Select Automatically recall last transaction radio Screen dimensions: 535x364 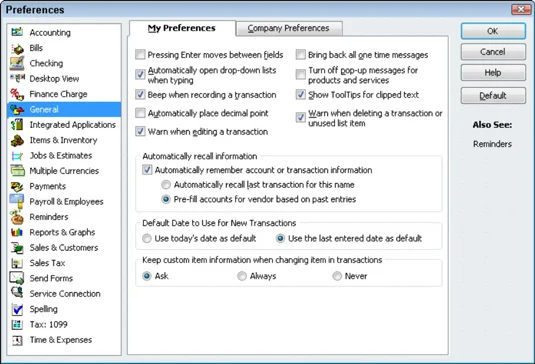pyautogui.click(x=166, y=185)
